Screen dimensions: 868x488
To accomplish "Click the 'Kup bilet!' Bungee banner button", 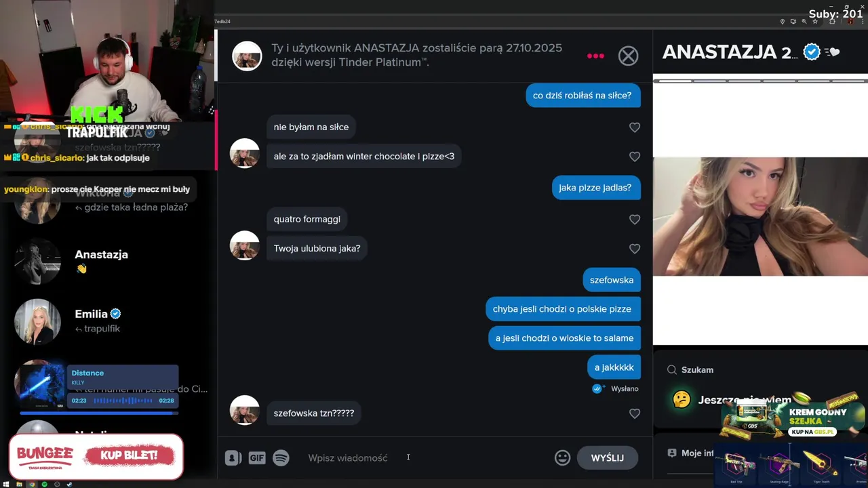I will coord(128,455).
